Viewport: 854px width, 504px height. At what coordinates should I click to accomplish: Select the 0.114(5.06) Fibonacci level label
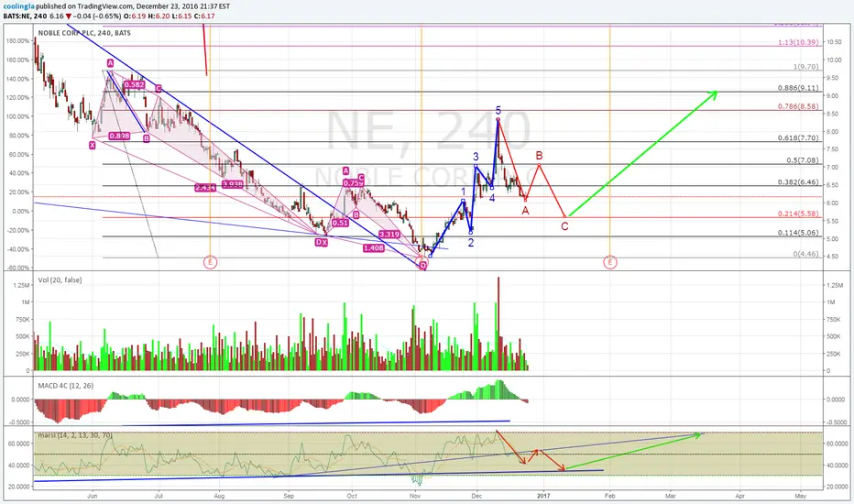(x=798, y=233)
